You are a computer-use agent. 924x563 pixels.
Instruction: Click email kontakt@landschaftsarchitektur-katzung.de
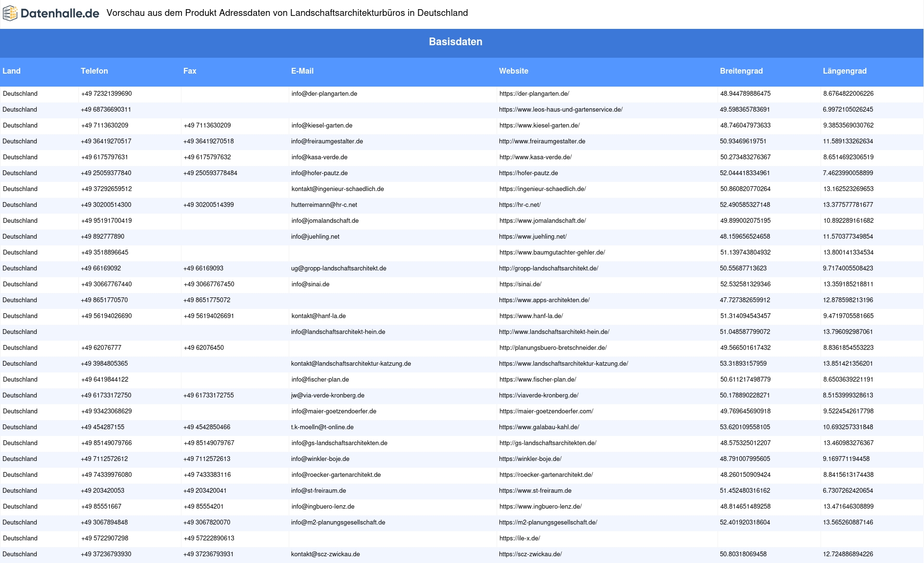point(351,364)
